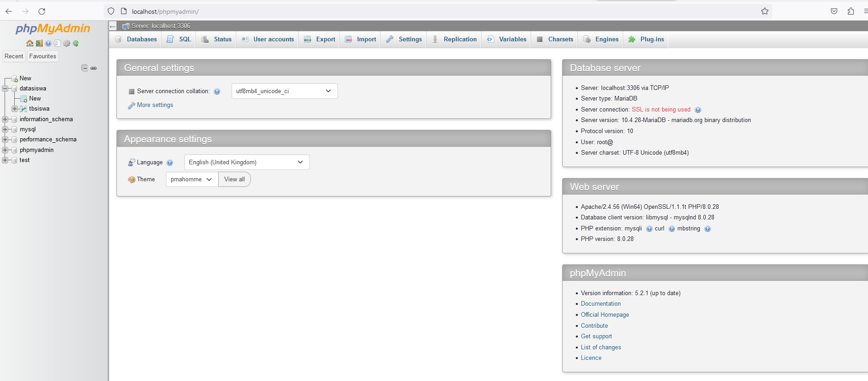Open the List of changes link
Viewport: 868px width, 381px height.
[x=601, y=347]
